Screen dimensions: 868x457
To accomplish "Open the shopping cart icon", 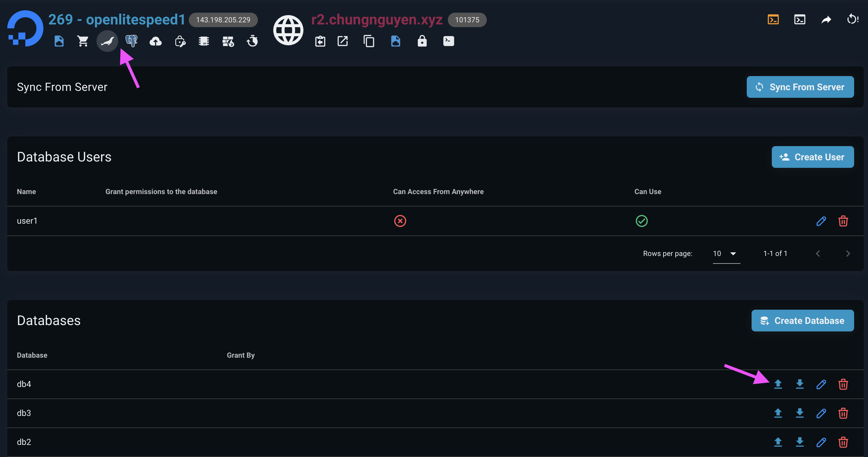I will coord(83,40).
